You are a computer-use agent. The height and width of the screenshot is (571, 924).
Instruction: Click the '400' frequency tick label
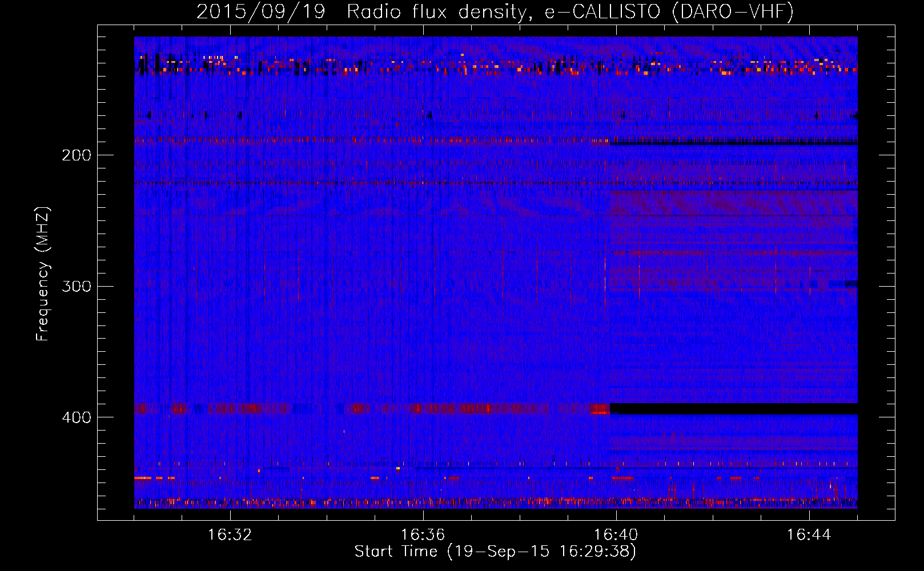(x=77, y=417)
